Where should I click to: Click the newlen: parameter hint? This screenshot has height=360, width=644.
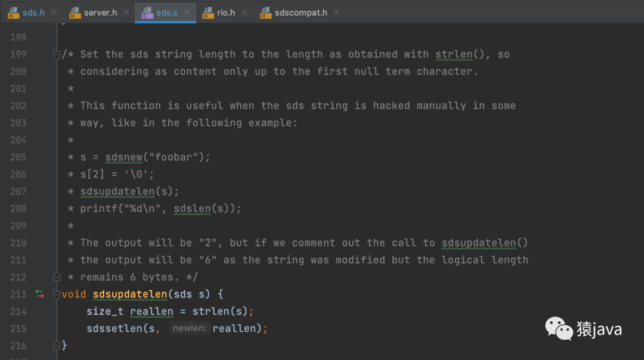pyautogui.click(x=190, y=328)
